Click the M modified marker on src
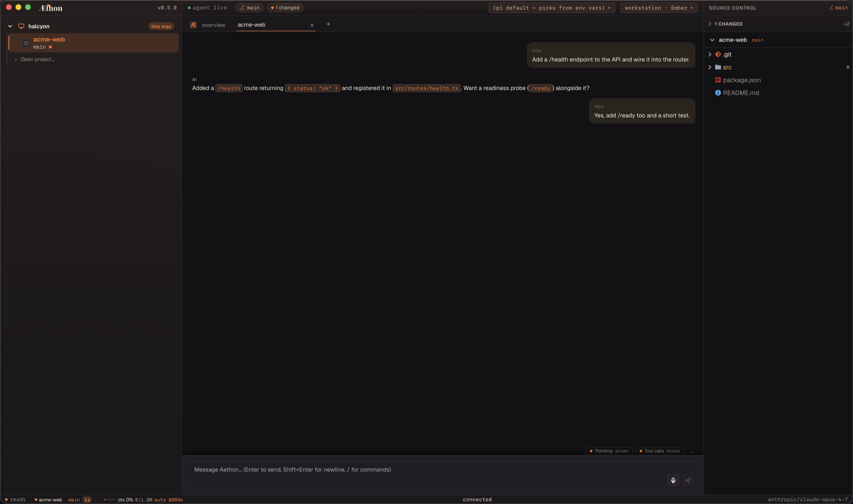853x504 pixels. point(848,67)
